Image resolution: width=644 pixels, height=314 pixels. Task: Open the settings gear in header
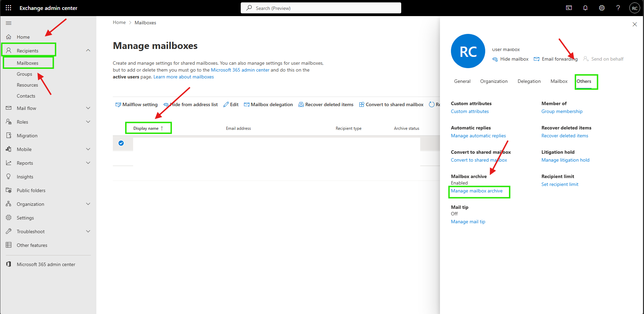602,8
